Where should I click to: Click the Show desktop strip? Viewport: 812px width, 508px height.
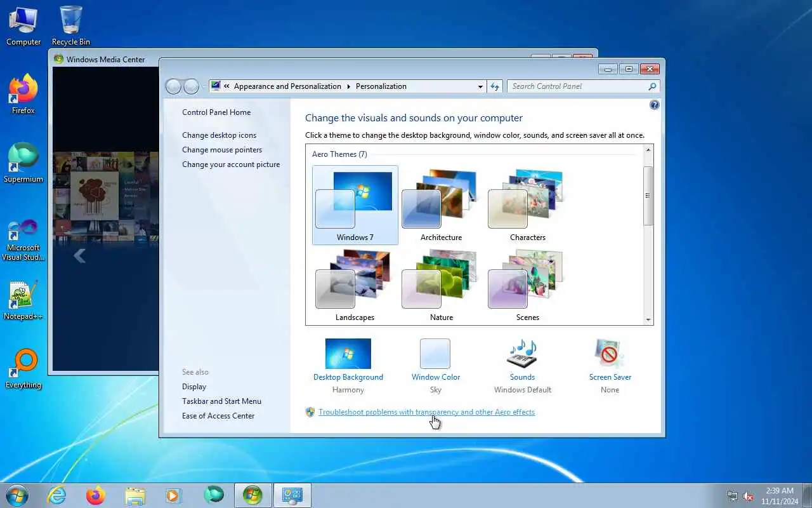807,495
